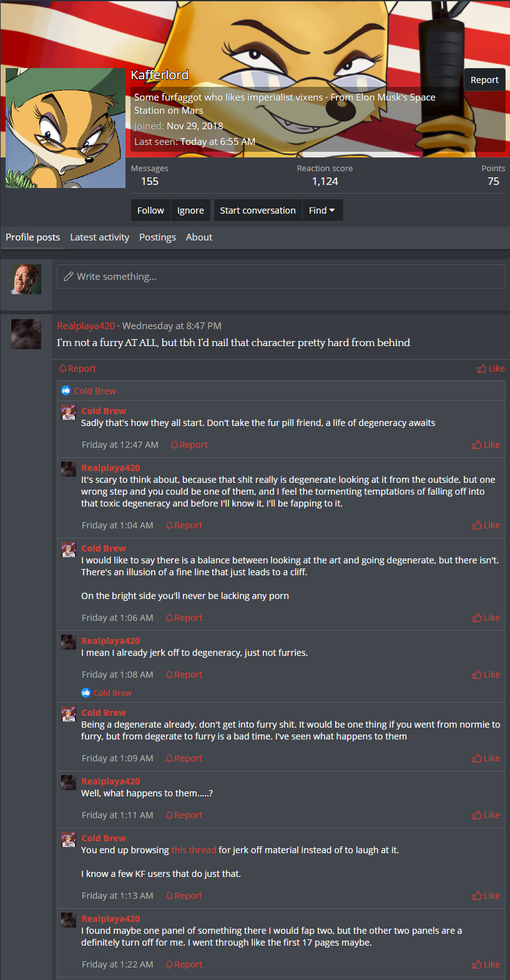Toggle Like on the Friday 1:08 AM comment

pos(477,675)
